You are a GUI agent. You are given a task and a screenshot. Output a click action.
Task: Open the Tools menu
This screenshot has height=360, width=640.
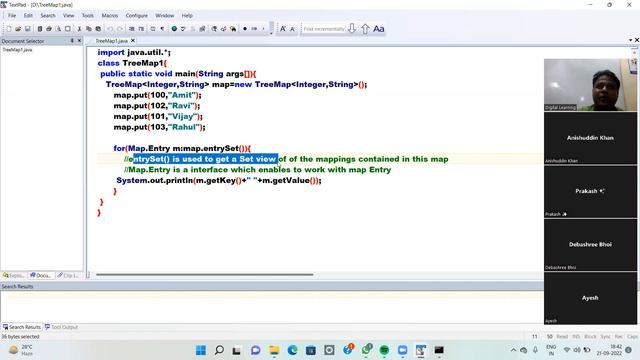click(x=88, y=16)
